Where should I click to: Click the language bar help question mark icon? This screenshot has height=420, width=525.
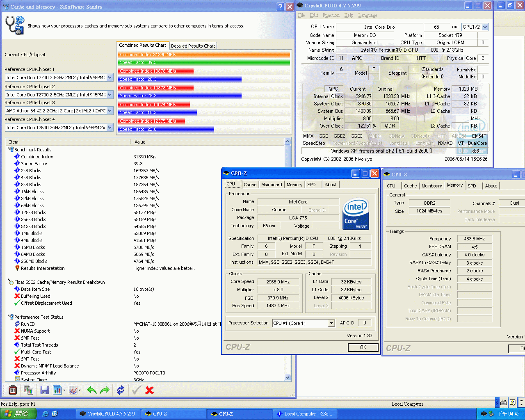click(x=512, y=402)
